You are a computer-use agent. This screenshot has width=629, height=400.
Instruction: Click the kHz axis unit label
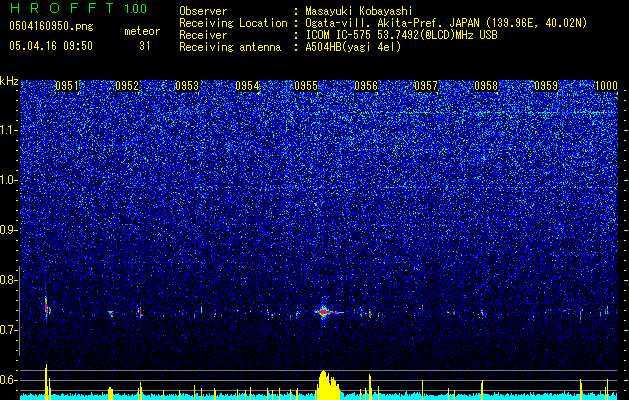(x=9, y=81)
